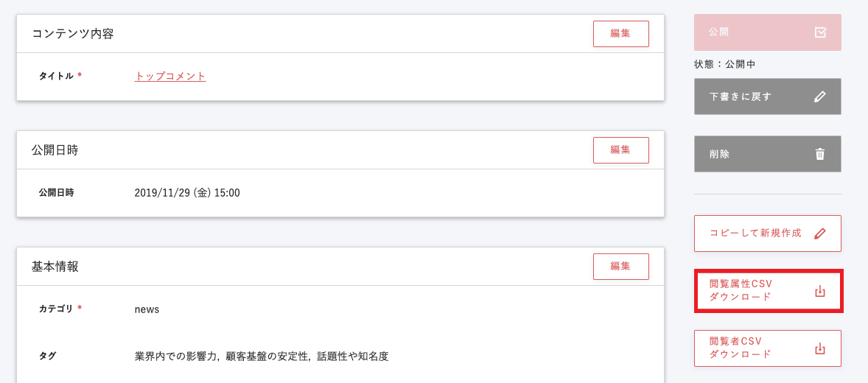Select コピーして新規作成 button text
Image resolution: width=868 pixels, height=383 pixels.
755,233
